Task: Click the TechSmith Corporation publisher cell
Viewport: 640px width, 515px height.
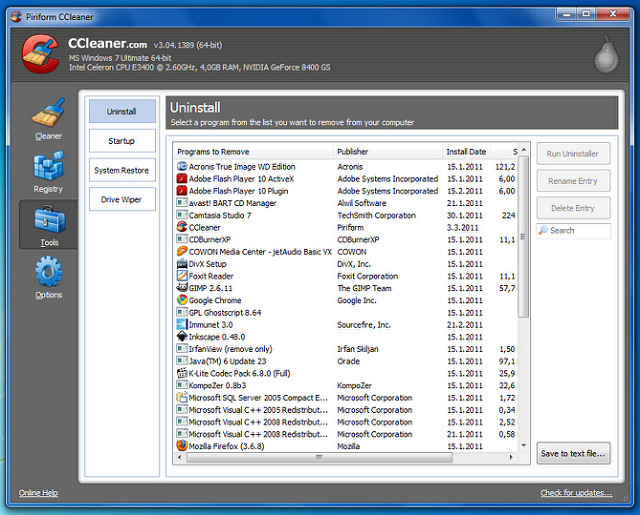Action: [376, 215]
